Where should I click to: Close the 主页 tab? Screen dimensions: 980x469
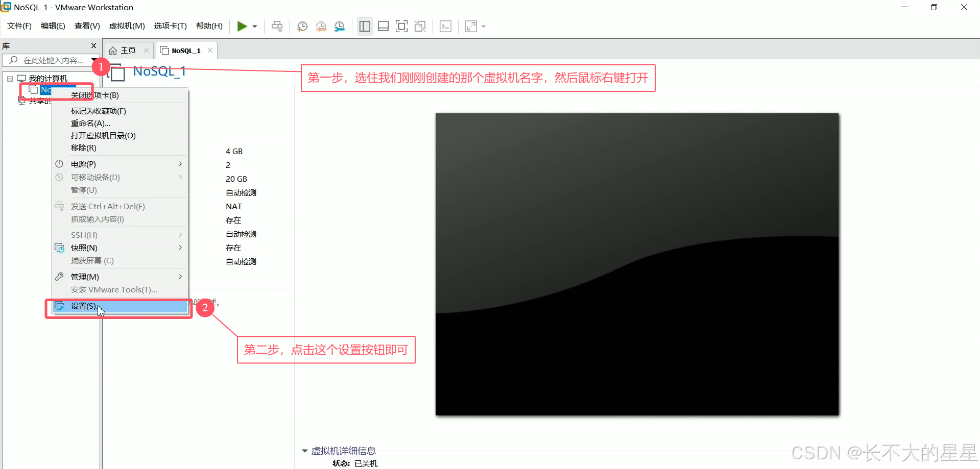click(146, 51)
